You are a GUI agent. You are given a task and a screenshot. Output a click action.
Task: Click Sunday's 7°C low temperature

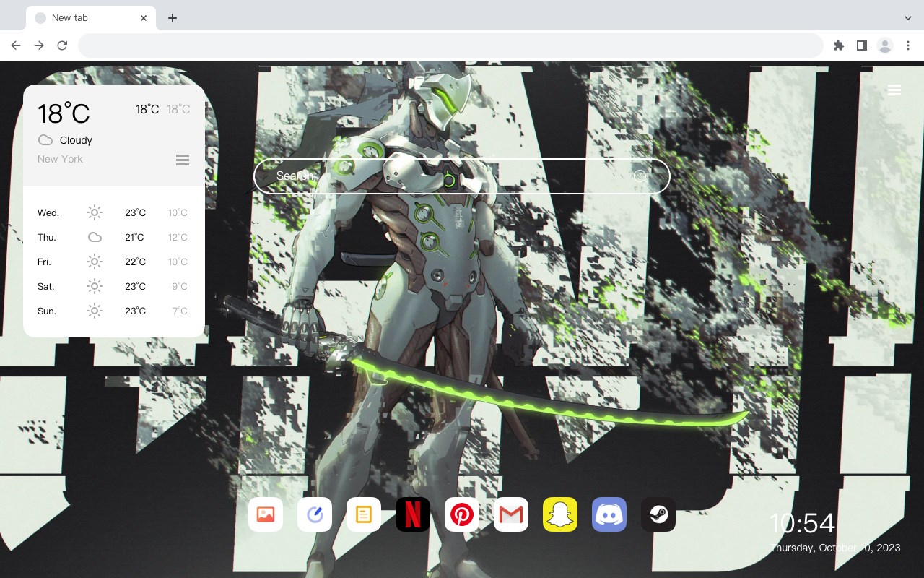(x=180, y=311)
